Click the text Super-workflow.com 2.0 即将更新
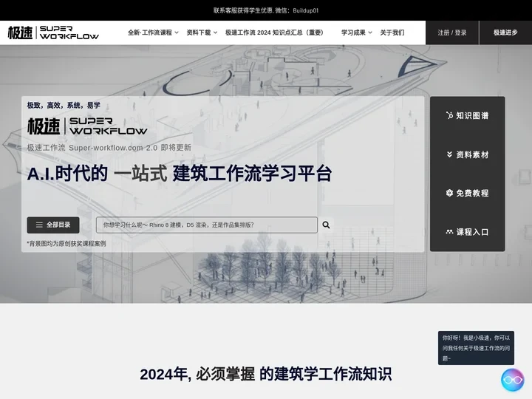 (130, 148)
